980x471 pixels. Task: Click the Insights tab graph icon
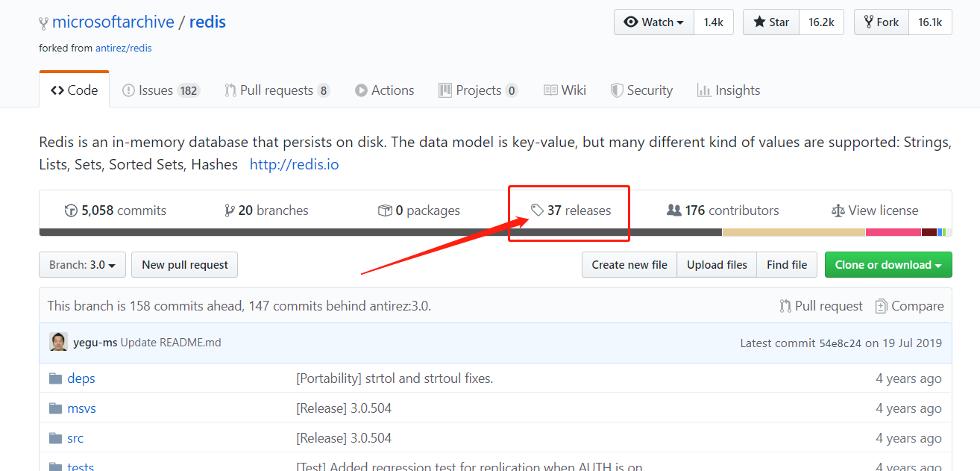704,90
